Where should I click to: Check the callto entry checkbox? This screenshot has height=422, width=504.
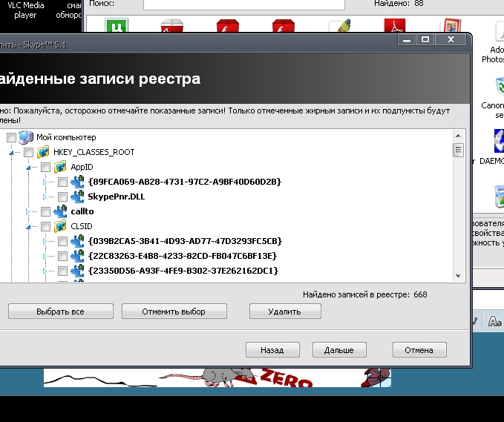point(45,211)
